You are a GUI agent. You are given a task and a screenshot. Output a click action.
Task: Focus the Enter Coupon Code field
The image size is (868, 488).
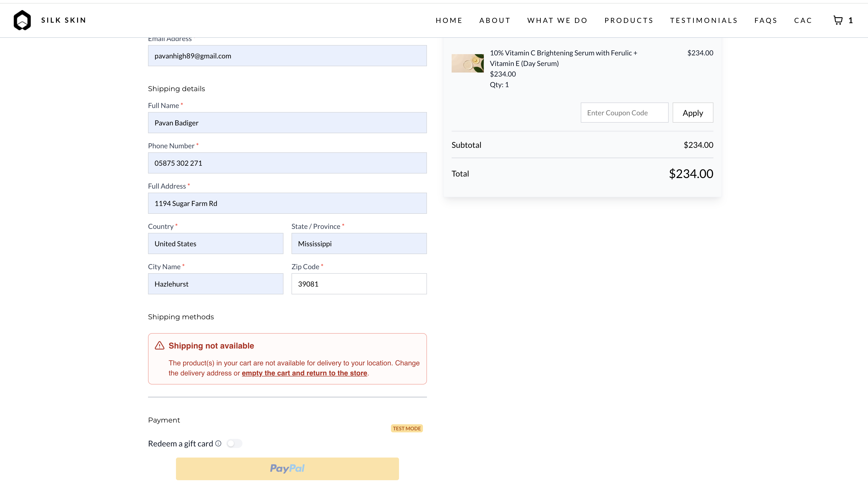tap(624, 113)
